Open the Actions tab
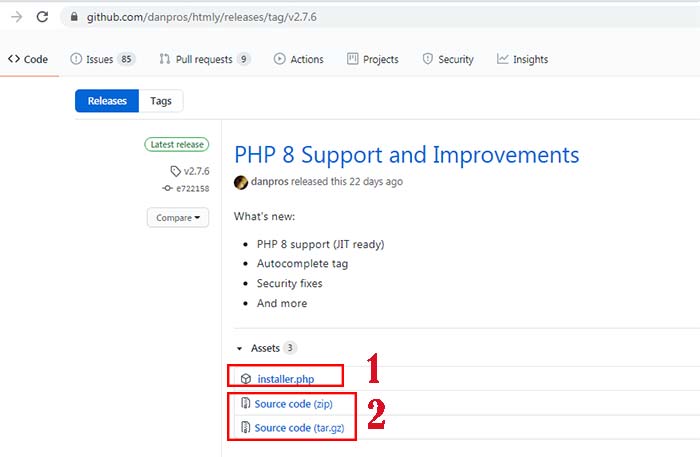 [298, 59]
